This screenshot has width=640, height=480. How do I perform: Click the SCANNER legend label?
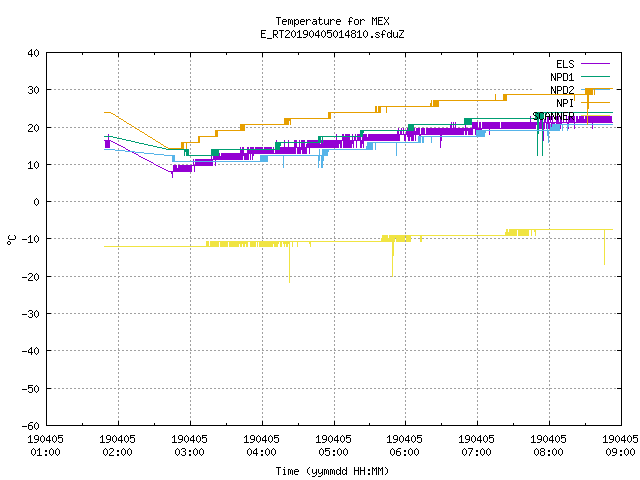pos(553,116)
